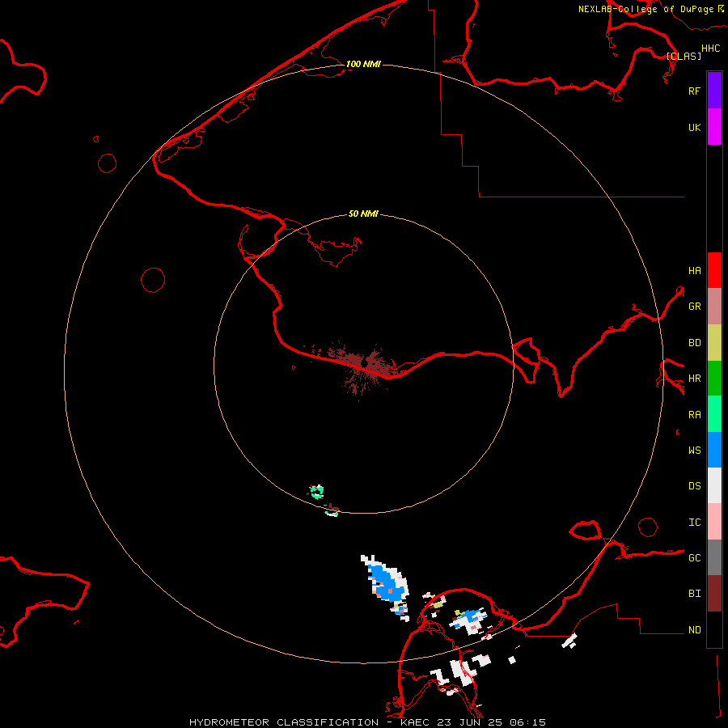Screen dimensions: 728x728
Task: Click the UK magenta legend swatch
Action: coord(714,127)
